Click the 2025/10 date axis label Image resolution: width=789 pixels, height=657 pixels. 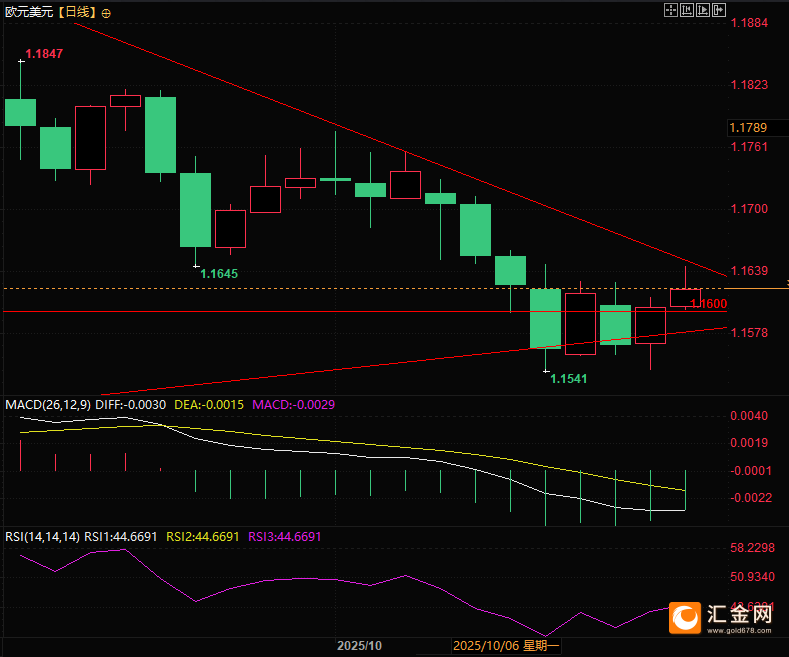(x=359, y=646)
